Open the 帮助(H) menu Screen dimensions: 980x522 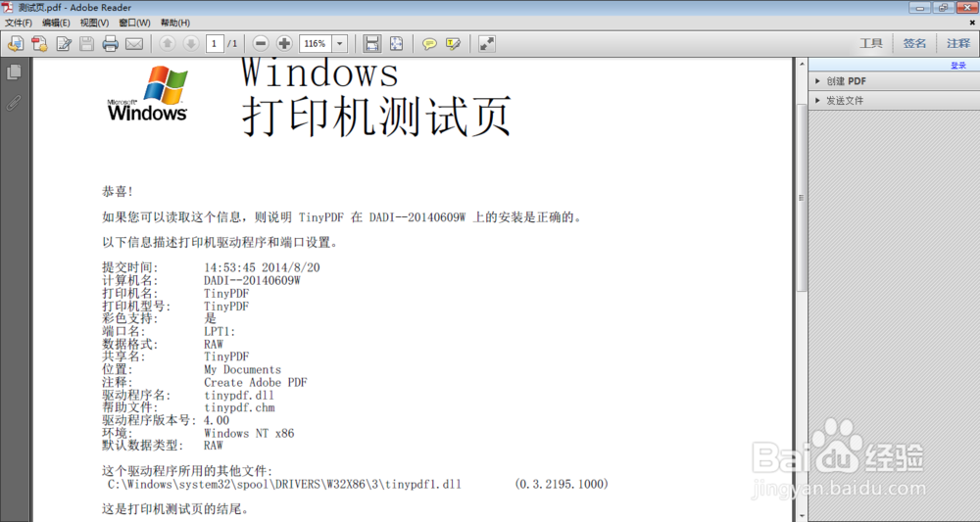[175, 23]
